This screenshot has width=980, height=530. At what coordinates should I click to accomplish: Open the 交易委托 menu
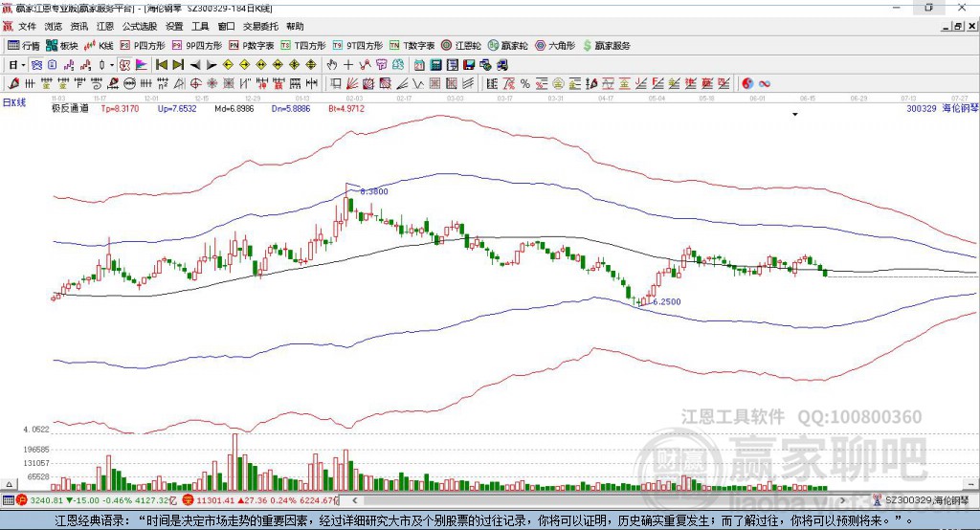pyautogui.click(x=260, y=26)
